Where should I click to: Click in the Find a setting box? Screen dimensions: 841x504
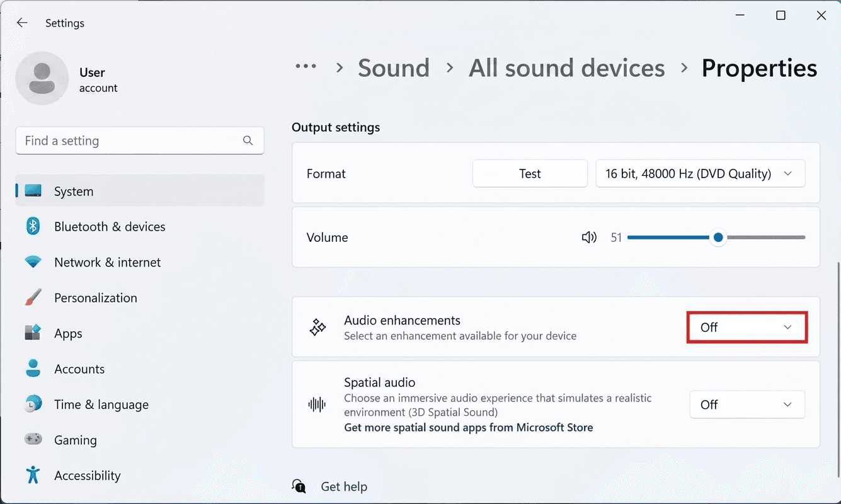[140, 140]
